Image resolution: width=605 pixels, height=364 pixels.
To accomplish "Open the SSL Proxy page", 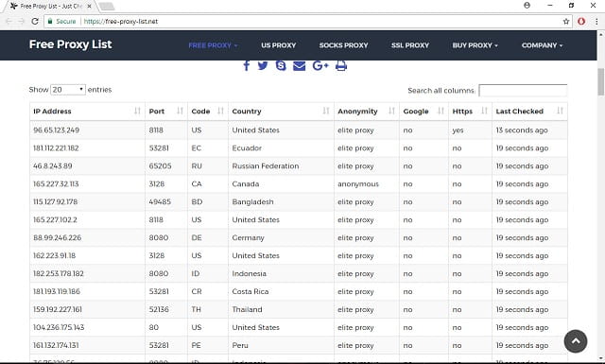I will pos(409,45).
